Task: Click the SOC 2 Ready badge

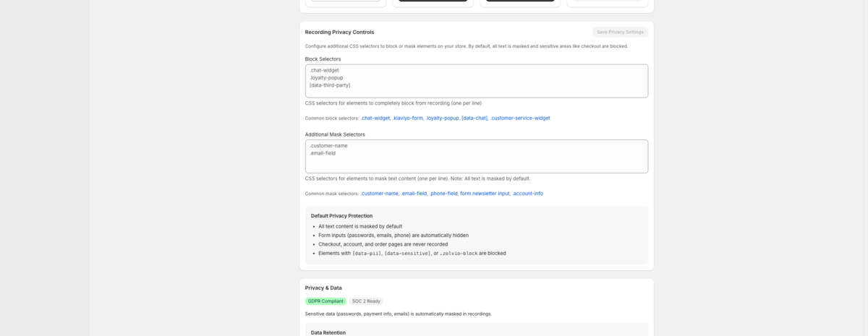Action: [366, 301]
